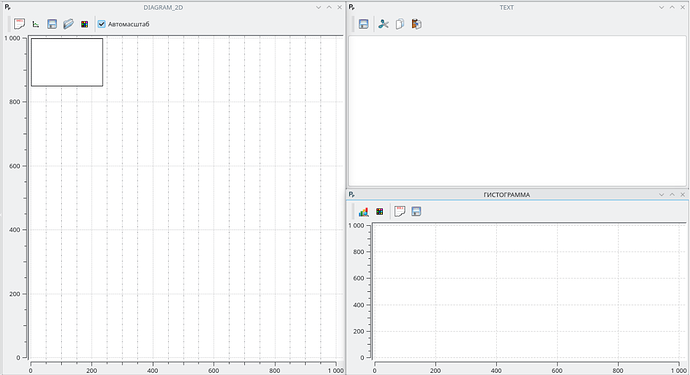The height and width of the screenshot is (375, 690).
Task: Copy text with the copy icon
Action: click(x=400, y=24)
